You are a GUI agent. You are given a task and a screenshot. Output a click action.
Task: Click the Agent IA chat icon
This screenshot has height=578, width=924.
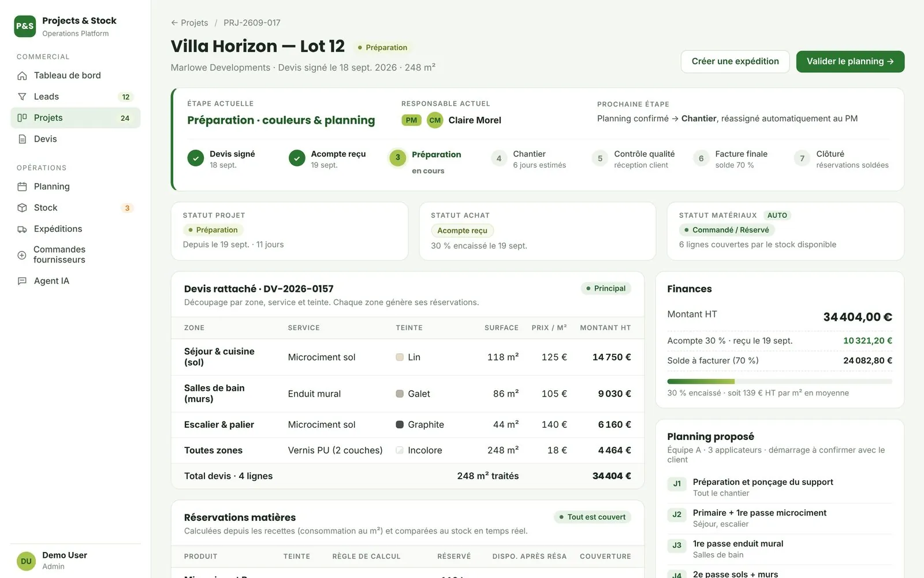pyautogui.click(x=22, y=281)
